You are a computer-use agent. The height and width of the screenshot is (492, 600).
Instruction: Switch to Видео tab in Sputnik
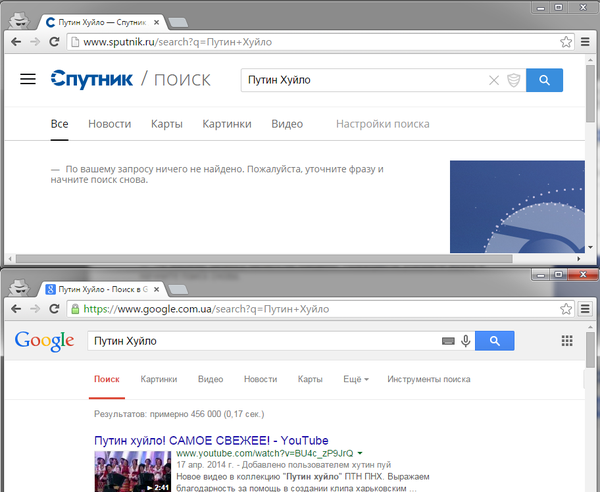(287, 124)
